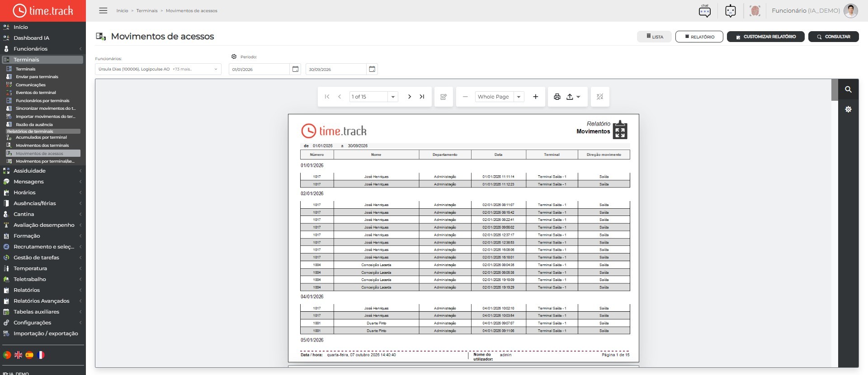This screenshot has width=868, height=375.
Task: Switch language to English flag
Action: pyautogui.click(x=18, y=355)
